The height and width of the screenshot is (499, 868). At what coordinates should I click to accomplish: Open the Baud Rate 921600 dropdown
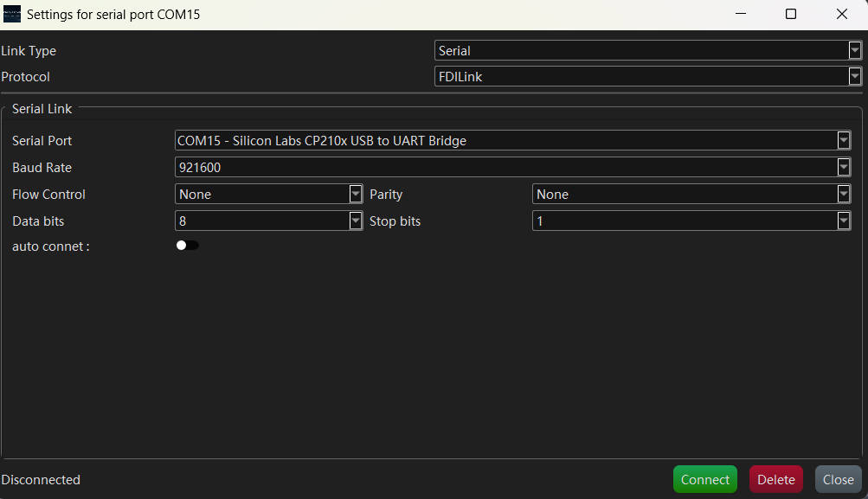(512, 167)
